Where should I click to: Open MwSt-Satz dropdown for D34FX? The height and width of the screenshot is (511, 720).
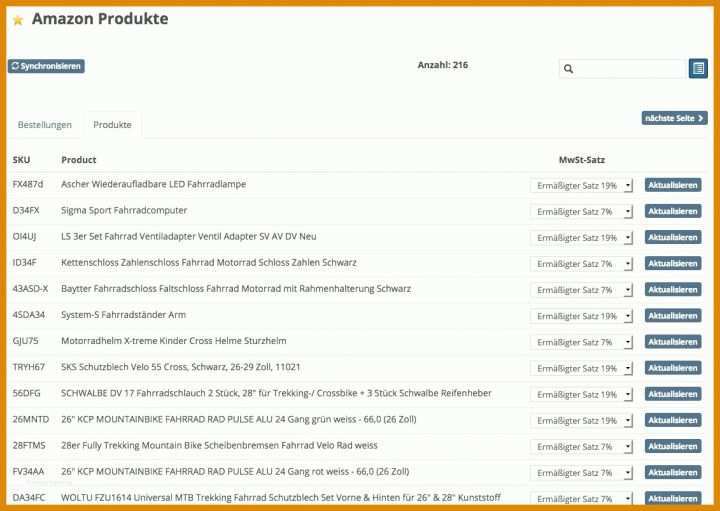pos(581,212)
